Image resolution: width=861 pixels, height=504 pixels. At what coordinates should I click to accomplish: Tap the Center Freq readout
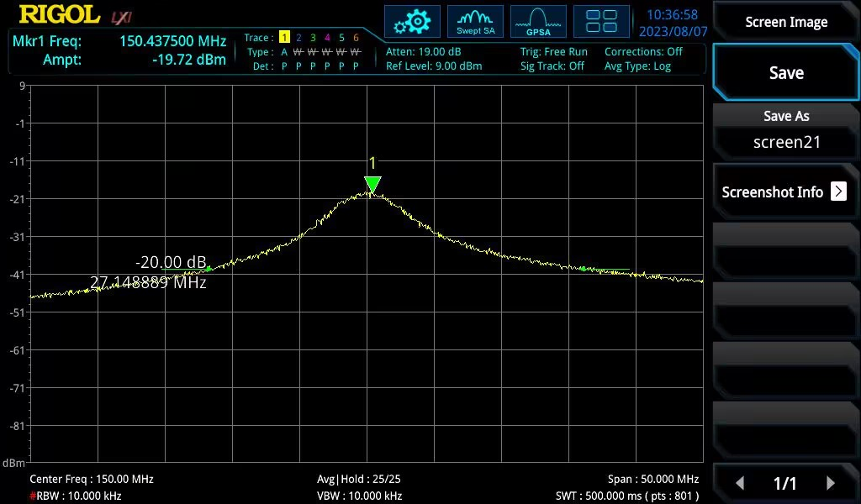click(x=92, y=479)
